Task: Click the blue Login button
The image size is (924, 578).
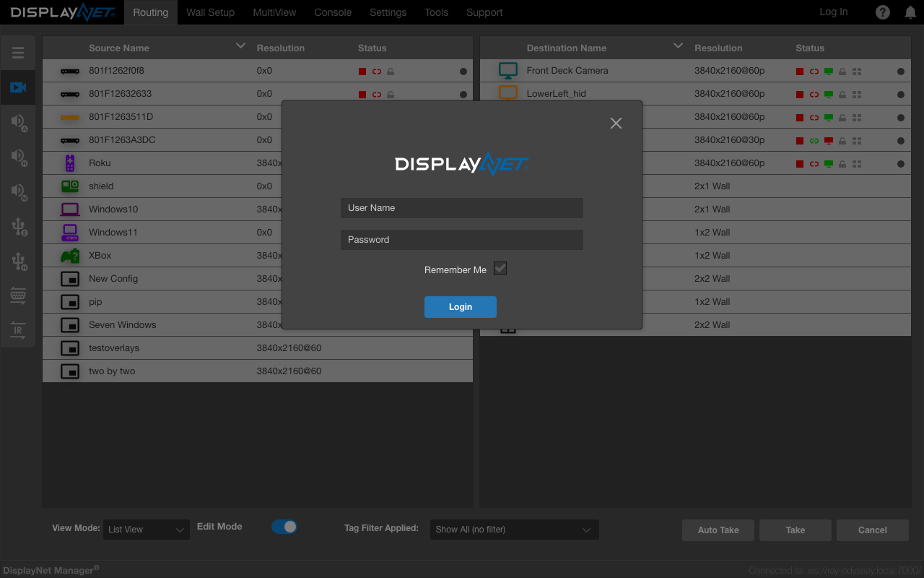Action: 461,307
